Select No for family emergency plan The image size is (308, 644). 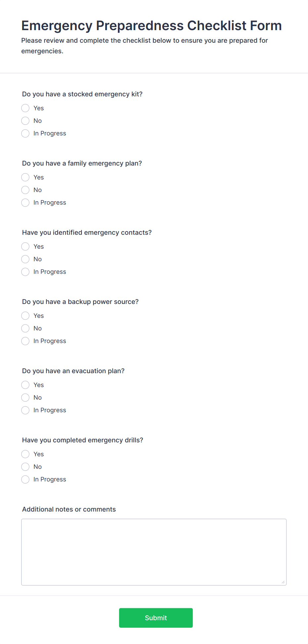pyautogui.click(x=25, y=190)
